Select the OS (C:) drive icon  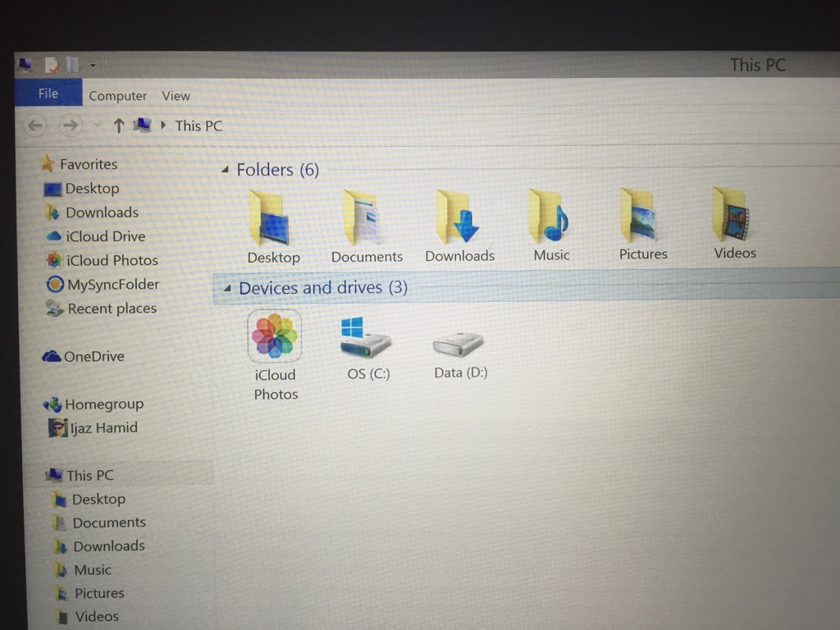(x=365, y=337)
